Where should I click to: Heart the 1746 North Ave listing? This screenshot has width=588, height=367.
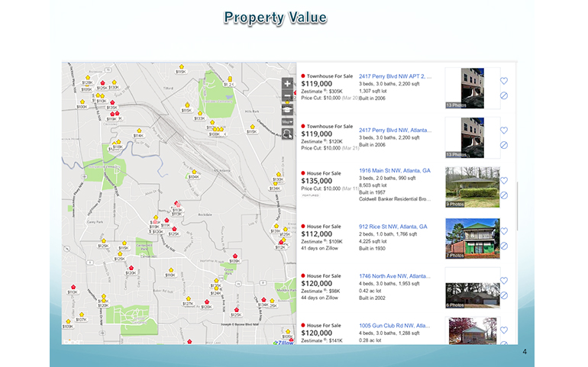tap(504, 281)
